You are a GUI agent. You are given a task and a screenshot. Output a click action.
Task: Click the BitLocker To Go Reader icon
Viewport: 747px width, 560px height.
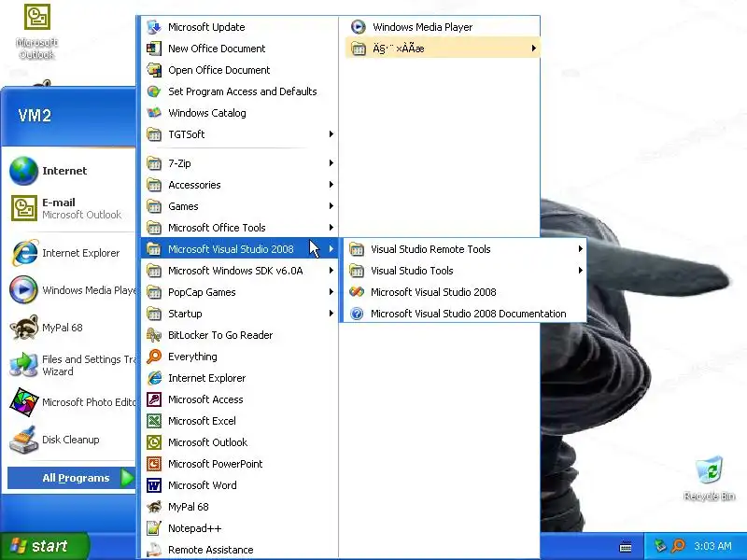point(154,335)
